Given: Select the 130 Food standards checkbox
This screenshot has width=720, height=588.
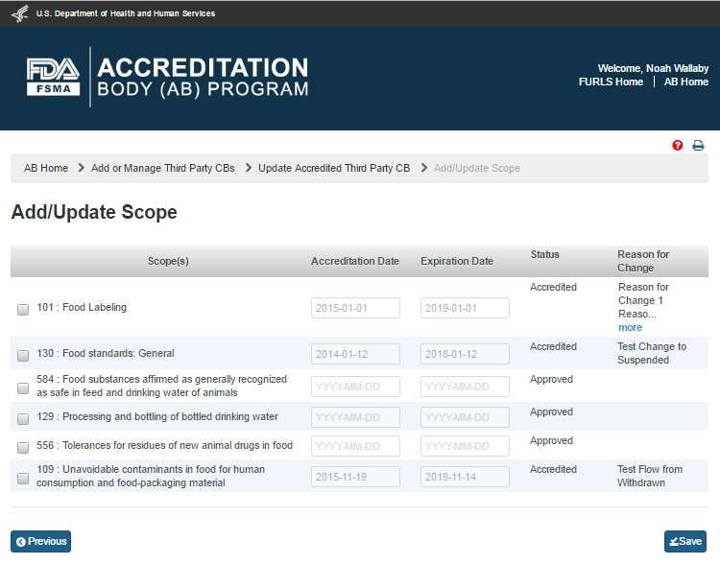Looking at the screenshot, I should click(x=23, y=355).
